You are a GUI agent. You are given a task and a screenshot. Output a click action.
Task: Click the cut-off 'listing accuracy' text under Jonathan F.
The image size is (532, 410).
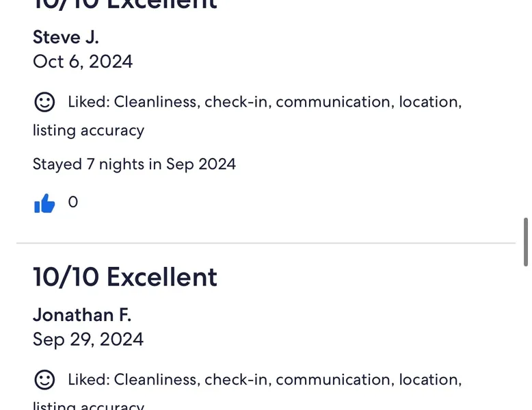[x=88, y=406]
